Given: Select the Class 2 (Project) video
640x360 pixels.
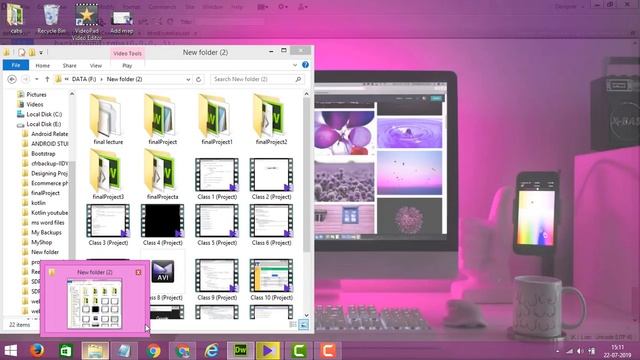Looking at the screenshot, I should click(x=271, y=179).
